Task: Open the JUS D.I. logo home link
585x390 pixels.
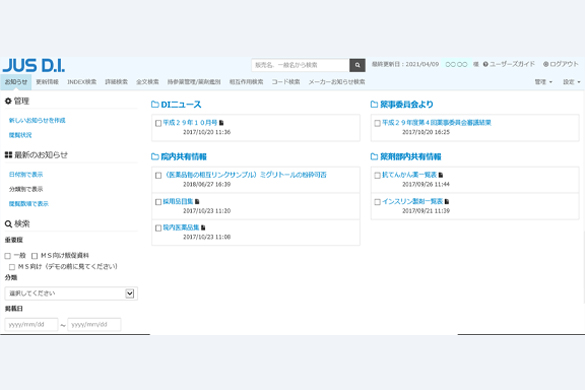Action: point(34,65)
